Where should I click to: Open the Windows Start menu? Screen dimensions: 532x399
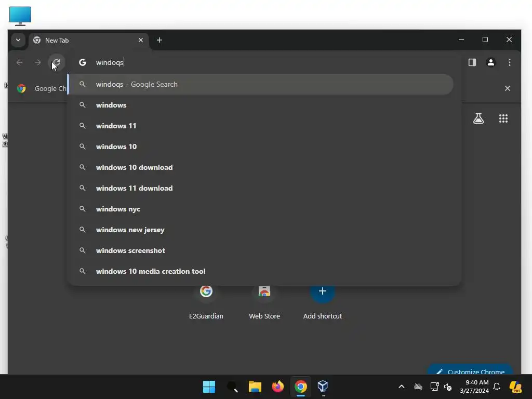[209, 387]
